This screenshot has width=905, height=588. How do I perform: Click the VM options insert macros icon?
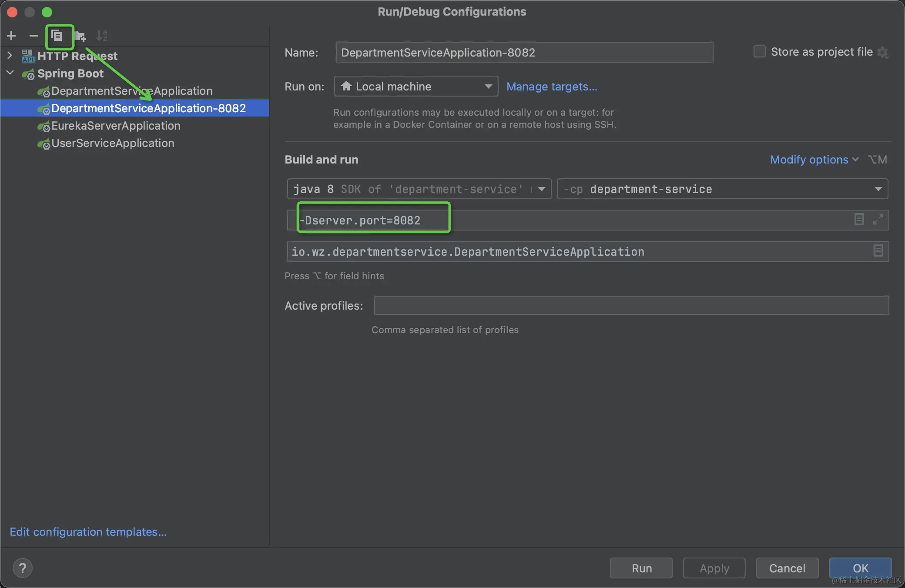click(859, 219)
